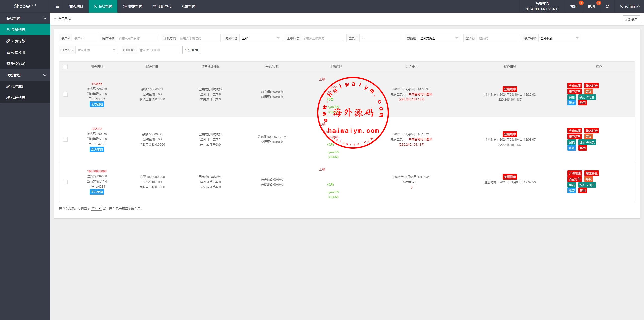This screenshot has height=320, width=644.
Task: Expand the 会员等级 filter dropdown
Action: pyautogui.click(x=559, y=38)
